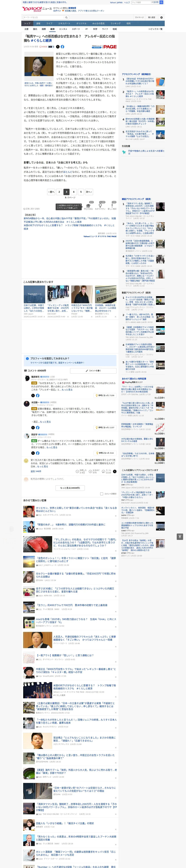Image resolution: width=186 pixels, height=868 pixels.
Task: Click the 記事に関する報告 report icon
Action: (32, 209)
